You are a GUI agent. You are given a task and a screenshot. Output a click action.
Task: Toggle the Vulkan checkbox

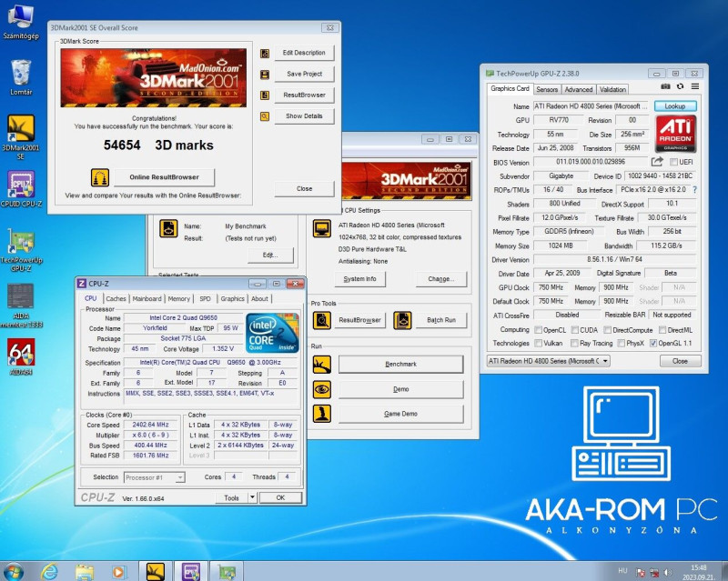tap(538, 344)
